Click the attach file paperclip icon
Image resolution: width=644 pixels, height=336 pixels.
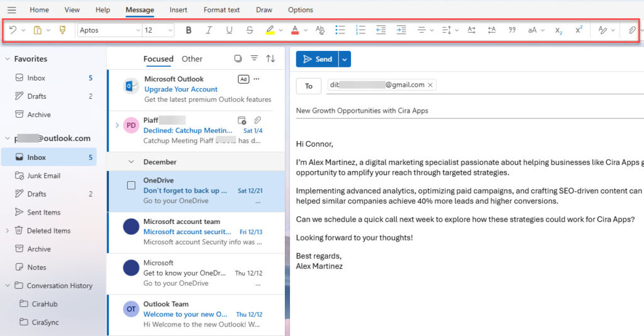631,30
